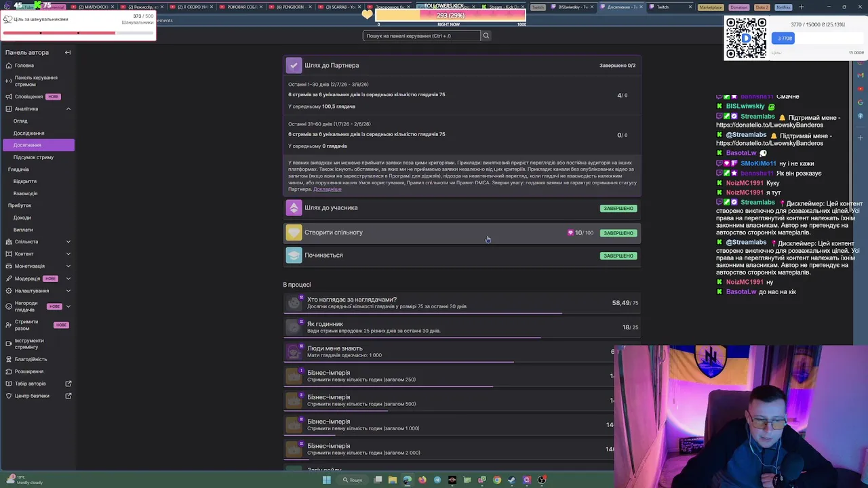
Task: Click the Монетизація card icon
Action: pyautogui.click(x=9, y=266)
